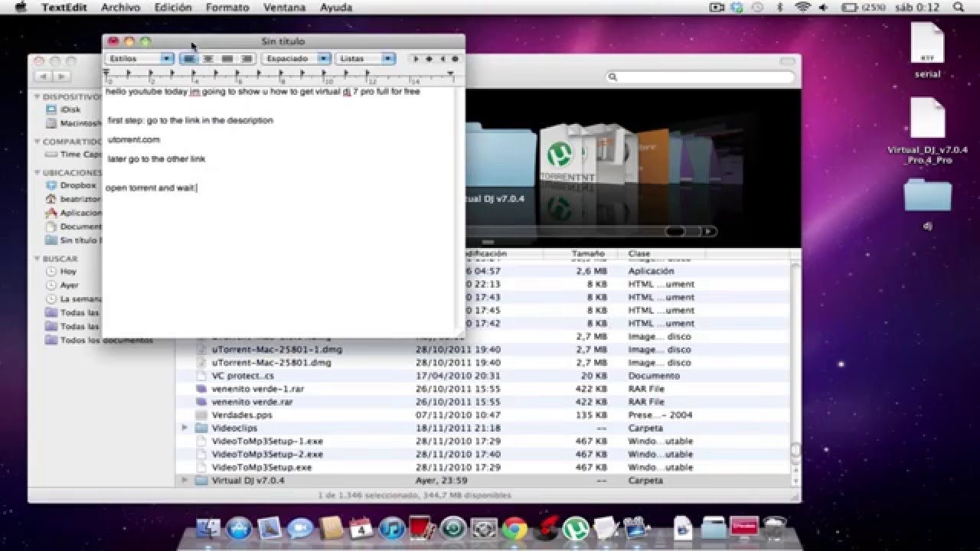
Task: Open Photo Booth icon in the Dock
Action: point(423,529)
